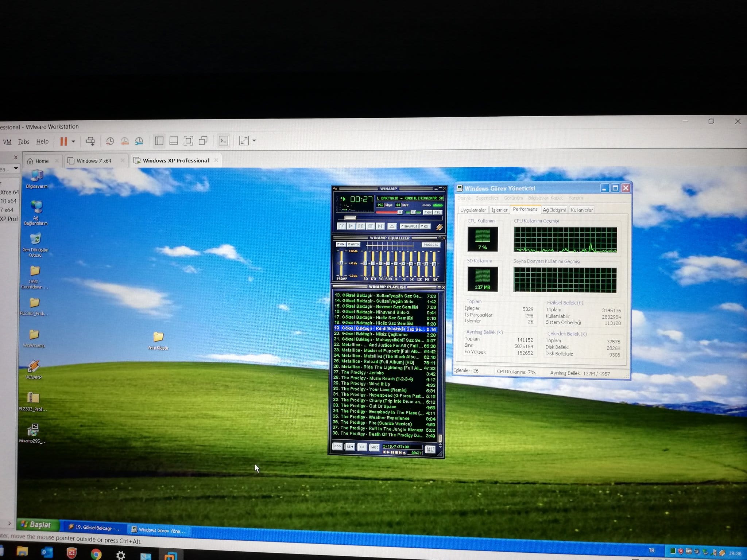
Task: Click the Winamp lightning bolt about icon
Action: tap(439, 227)
